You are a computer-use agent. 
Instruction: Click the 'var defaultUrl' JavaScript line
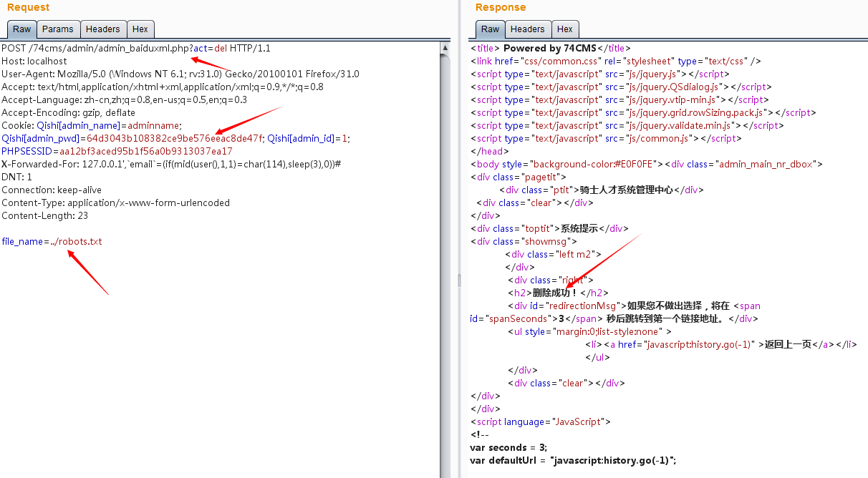coord(573,460)
